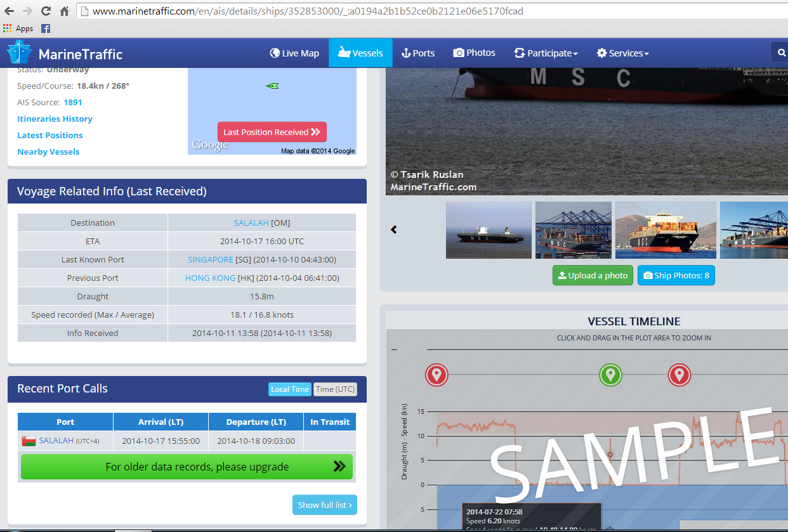Click the red timeline pin right of green
The height and width of the screenshot is (532, 788).
(x=679, y=375)
